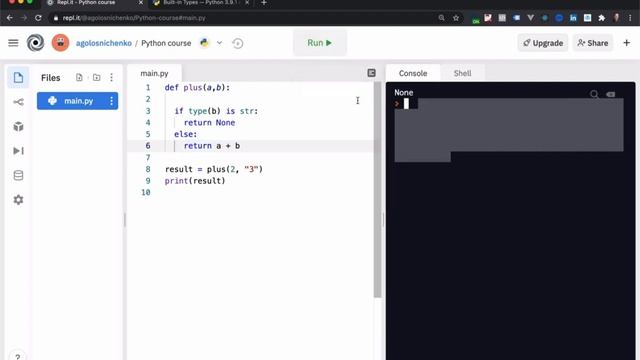Run the program with the Run button
Image resolution: width=640 pixels, height=360 pixels.
[x=320, y=42]
